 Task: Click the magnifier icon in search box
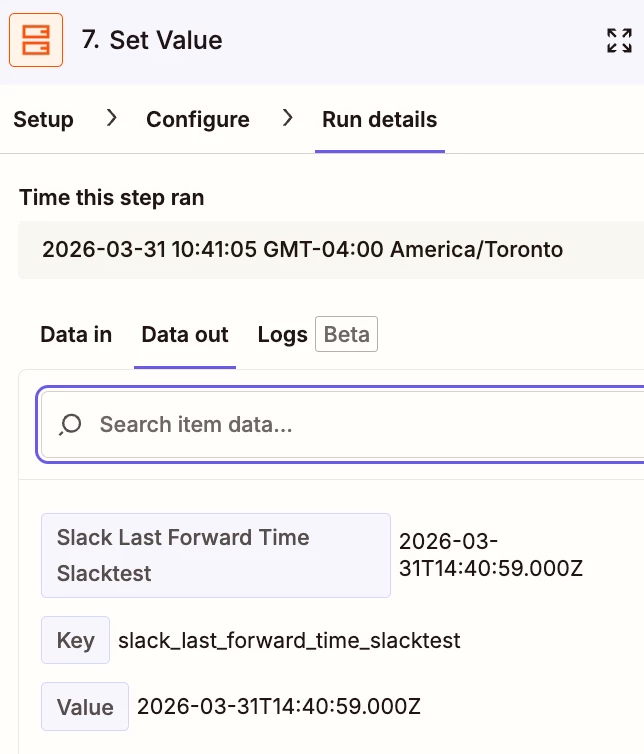pyautogui.click(x=70, y=425)
